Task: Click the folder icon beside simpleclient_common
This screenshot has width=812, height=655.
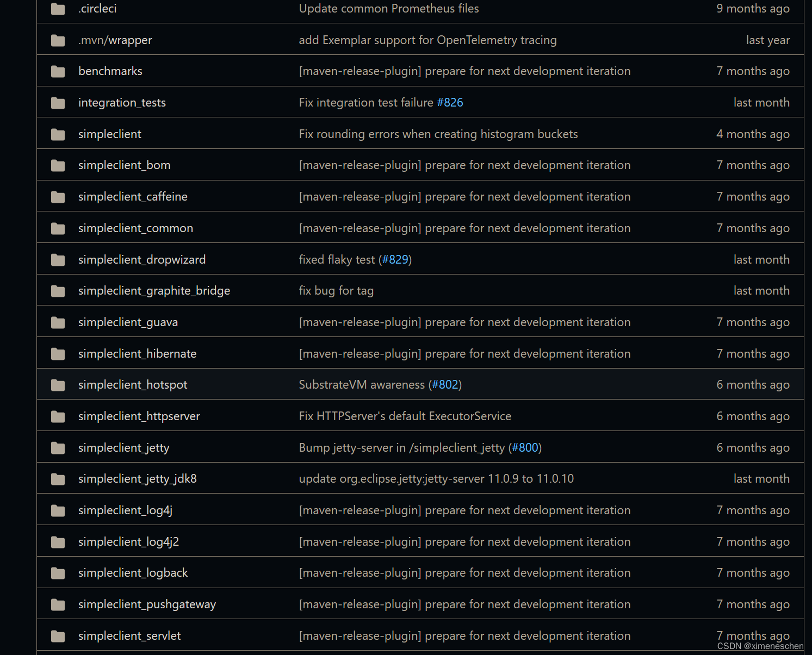Action: [x=58, y=228]
